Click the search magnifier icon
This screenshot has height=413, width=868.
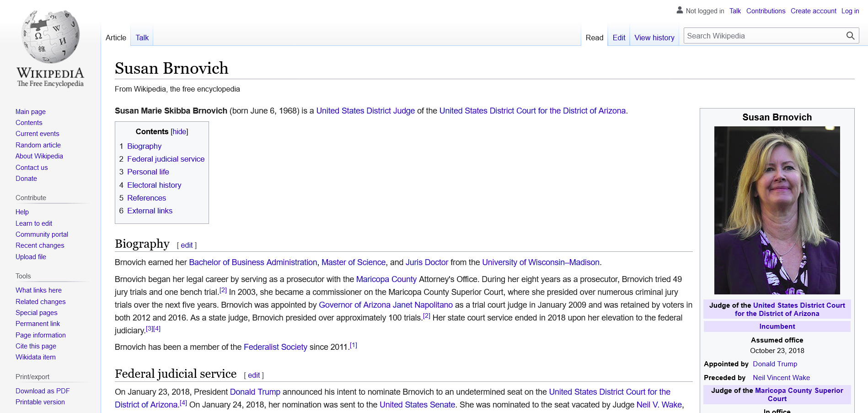click(x=850, y=36)
